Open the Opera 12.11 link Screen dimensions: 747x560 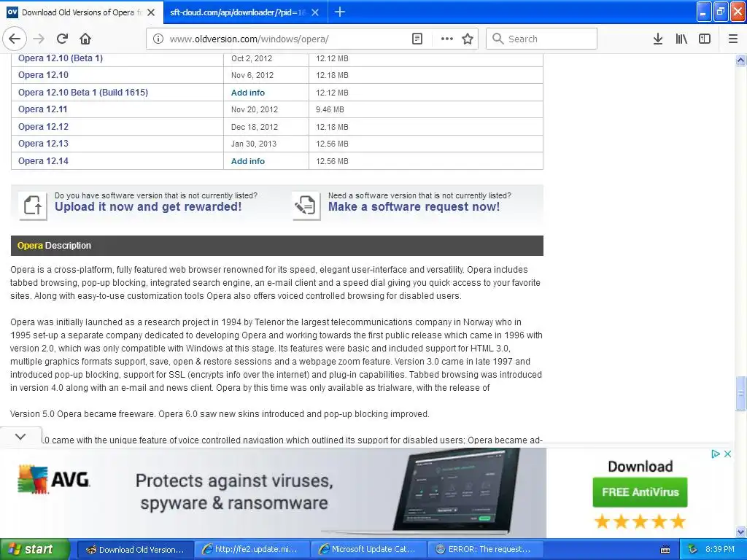[x=43, y=109]
